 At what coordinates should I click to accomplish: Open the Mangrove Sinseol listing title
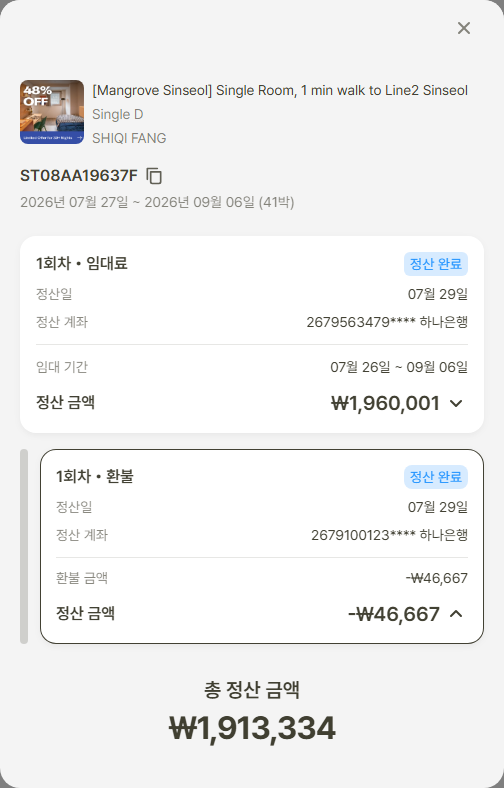tap(280, 90)
